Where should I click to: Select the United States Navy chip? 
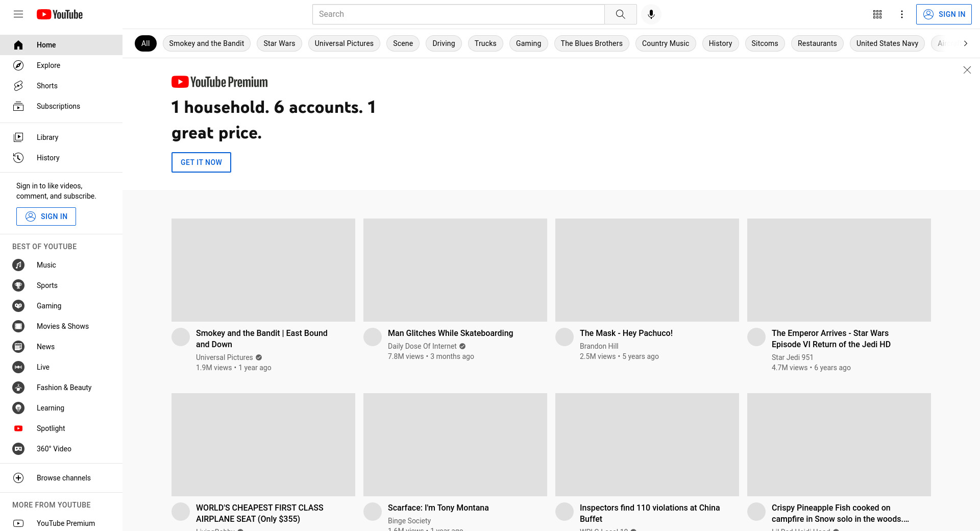[887, 43]
